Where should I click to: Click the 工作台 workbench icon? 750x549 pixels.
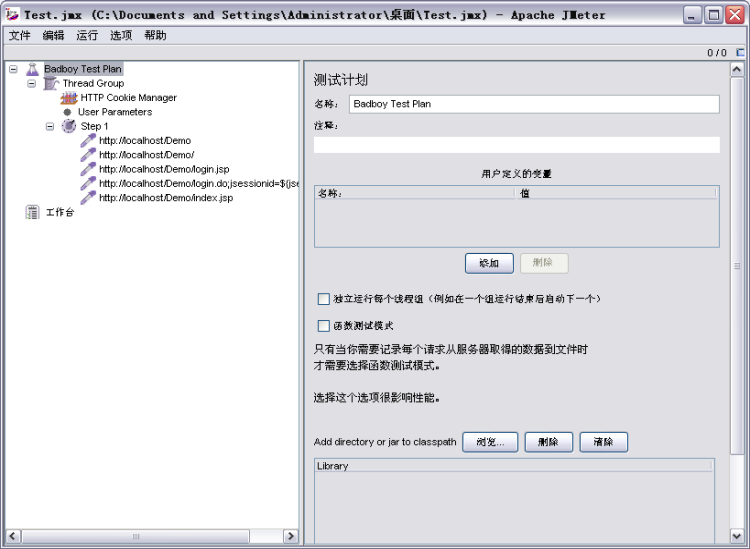[32, 212]
